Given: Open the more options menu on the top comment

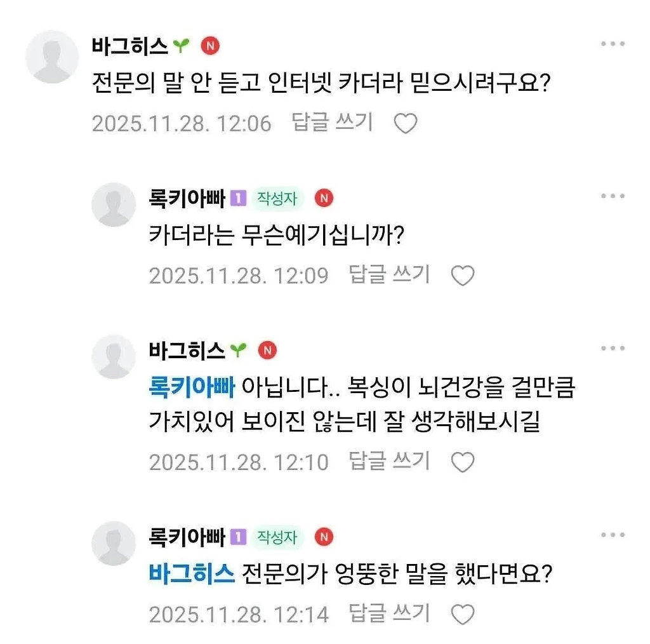Looking at the screenshot, I should pyautogui.click(x=613, y=43).
